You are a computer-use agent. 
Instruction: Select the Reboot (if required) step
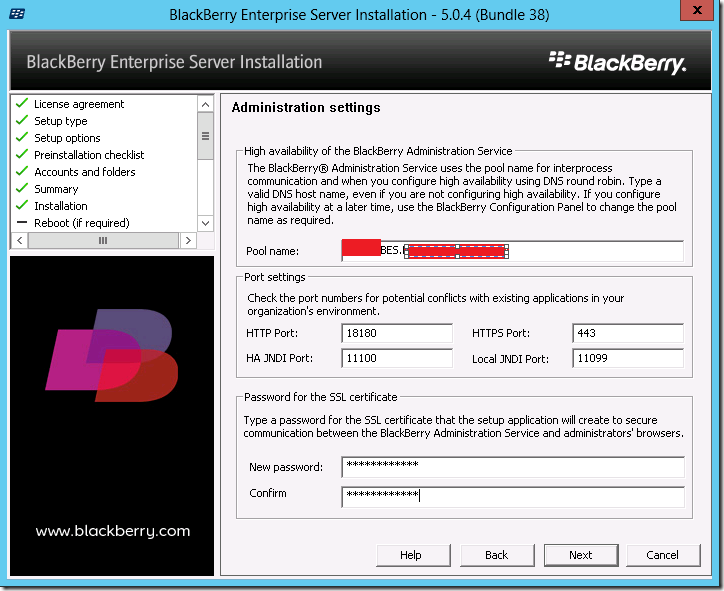click(x=82, y=223)
